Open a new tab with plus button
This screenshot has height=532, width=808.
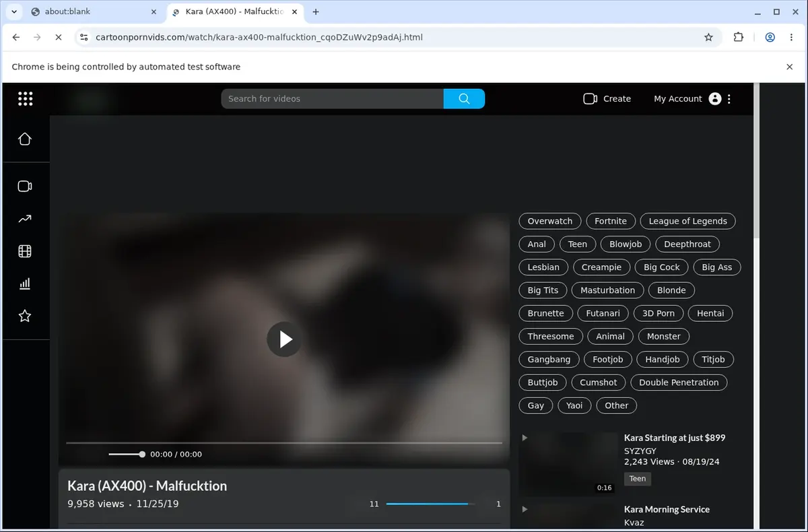click(316, 11)
